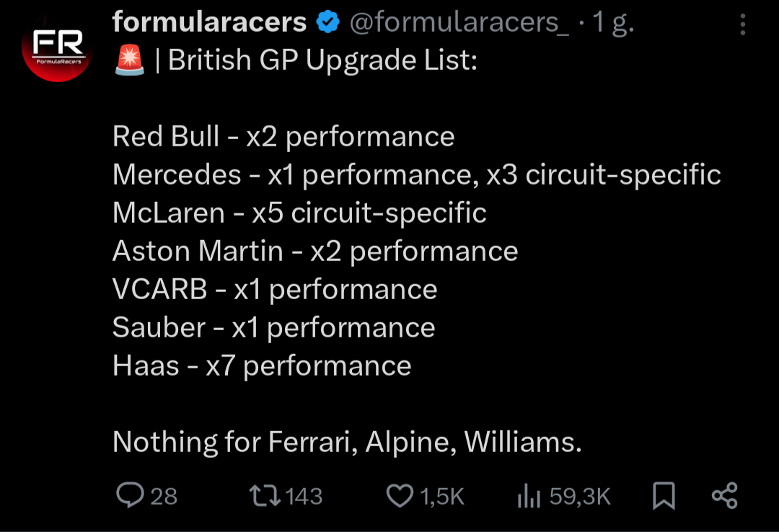Click the '1 g.' post timestamp
779x532 pixels.
point(612,23)
